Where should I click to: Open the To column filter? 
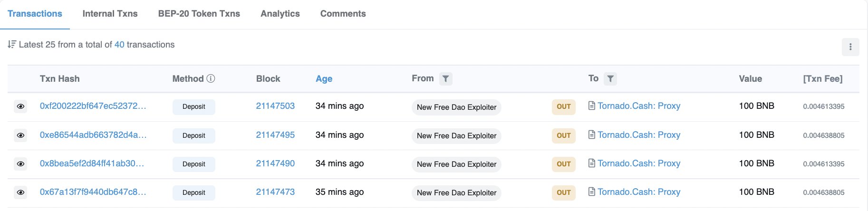pyautogui.click(x=610, y=78)
